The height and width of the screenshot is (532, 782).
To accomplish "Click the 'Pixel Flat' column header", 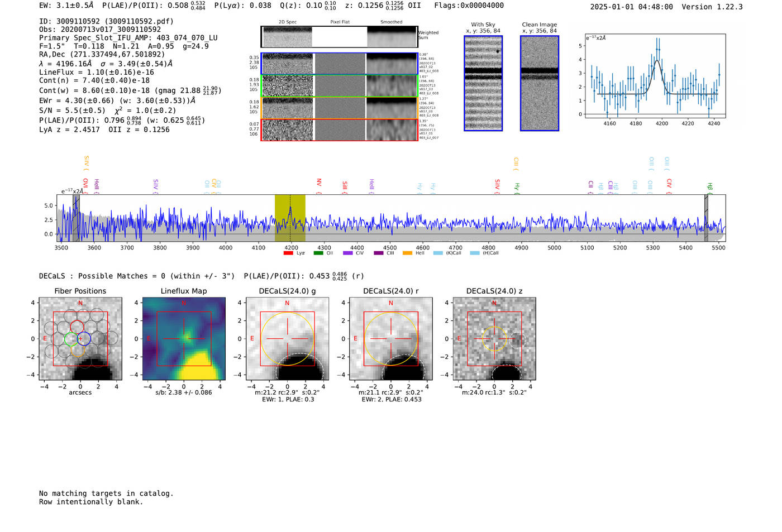I will click(340, 22).
